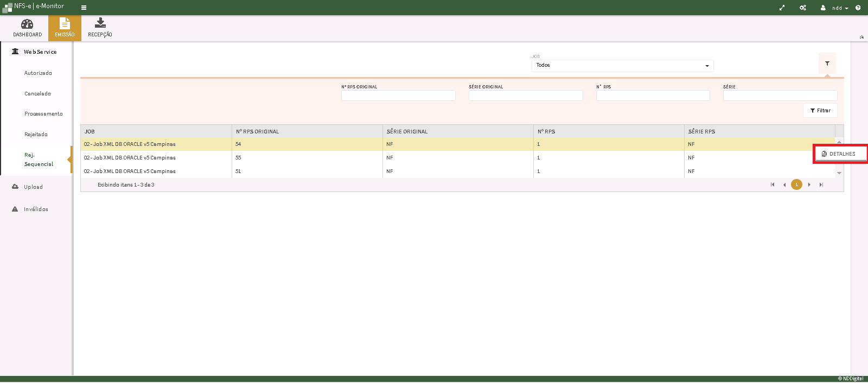Select Autorizado in the sidebar
Screen dimensions: 868x383
click(38, 73)
